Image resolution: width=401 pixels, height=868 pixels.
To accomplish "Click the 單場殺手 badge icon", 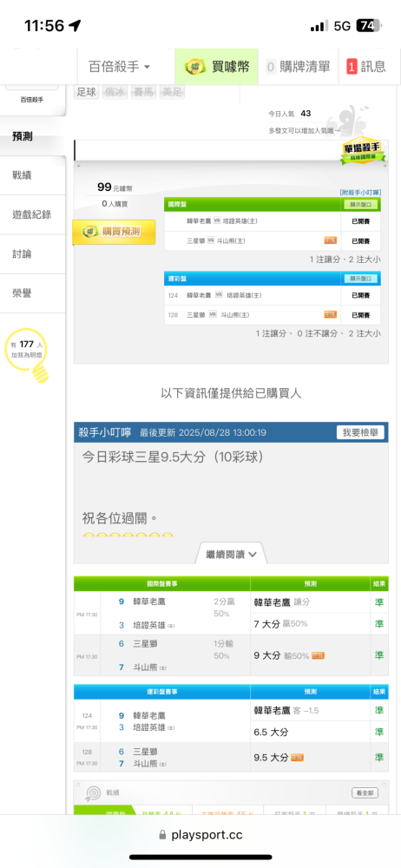I will pyautogui.click(x=362, y=150).
